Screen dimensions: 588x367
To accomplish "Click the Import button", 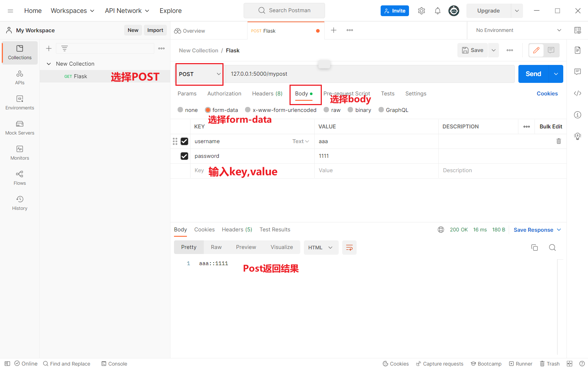I will pos(155,30).
